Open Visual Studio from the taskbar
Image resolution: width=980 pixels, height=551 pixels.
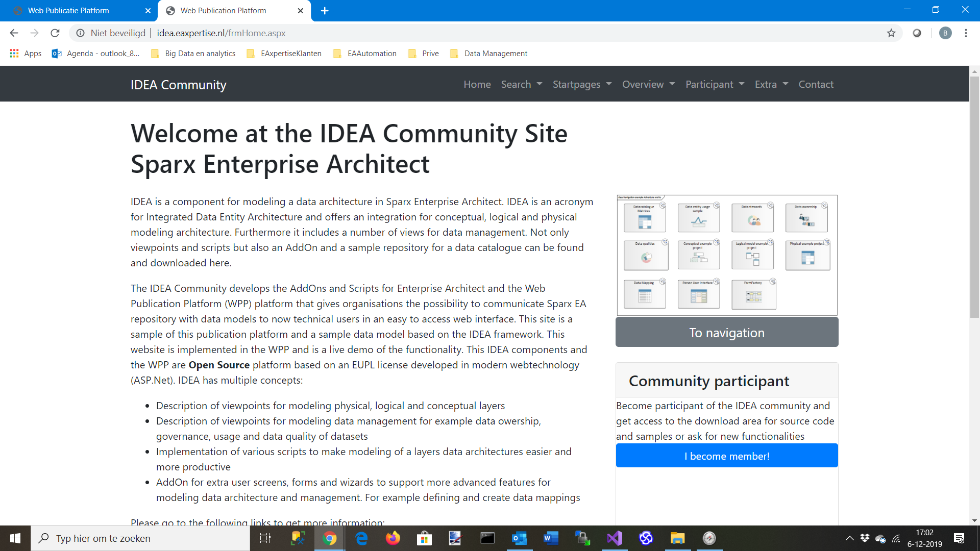tap(615, 538)
